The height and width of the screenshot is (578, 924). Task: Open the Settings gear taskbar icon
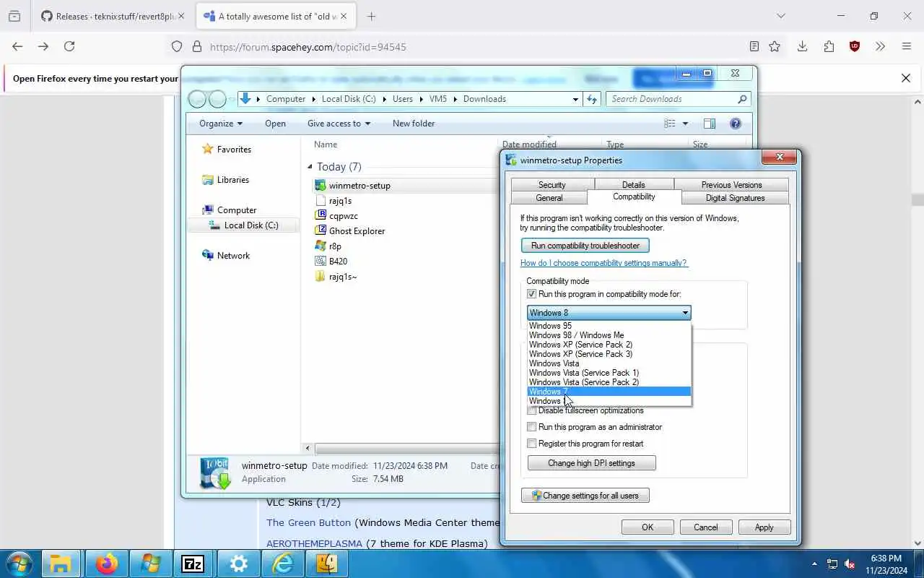click(x=238, y=564)
